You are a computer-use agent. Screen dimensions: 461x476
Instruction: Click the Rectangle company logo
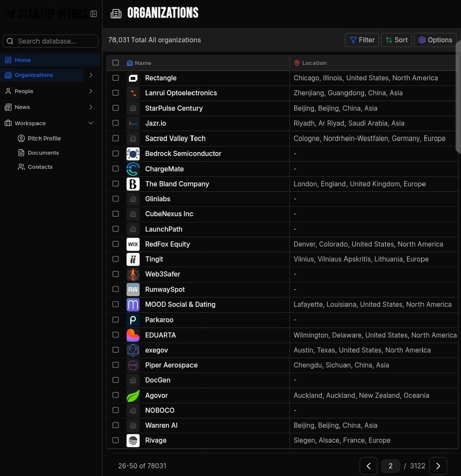[133, 78]
